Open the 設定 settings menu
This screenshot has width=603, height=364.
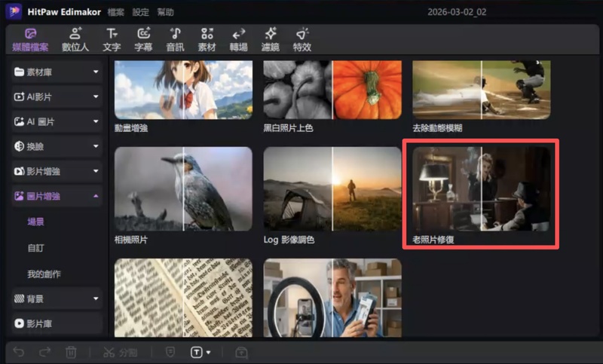point(140,12)
